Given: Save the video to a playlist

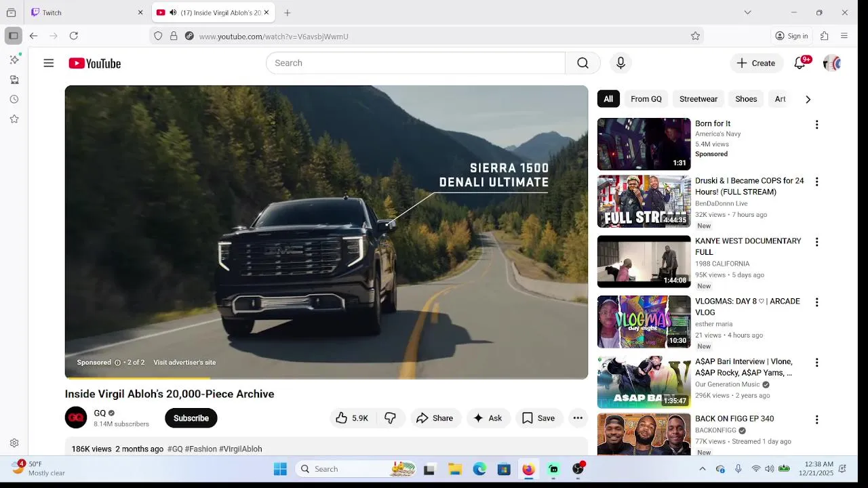Looking at the screenshot, I should (538, 418).
